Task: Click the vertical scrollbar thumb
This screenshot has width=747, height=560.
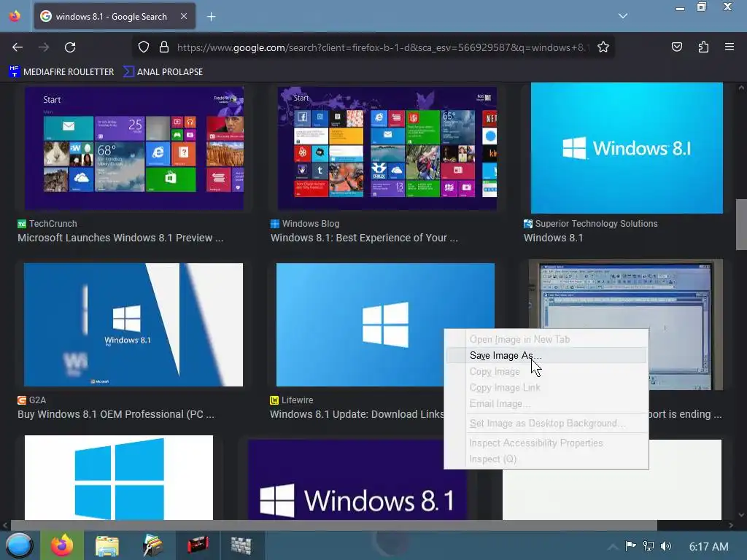Action: click(x=741, y=225)
